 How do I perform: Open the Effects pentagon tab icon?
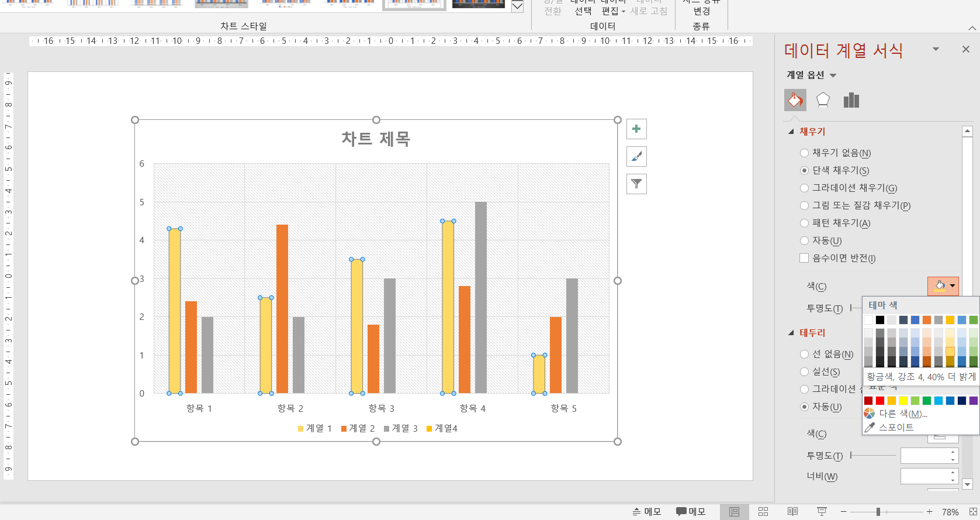pos(823,100)
